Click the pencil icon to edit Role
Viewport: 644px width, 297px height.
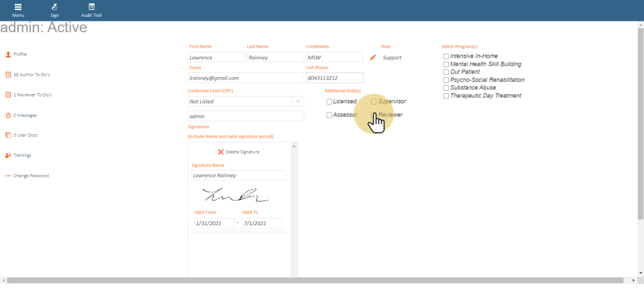click(373, 58)
